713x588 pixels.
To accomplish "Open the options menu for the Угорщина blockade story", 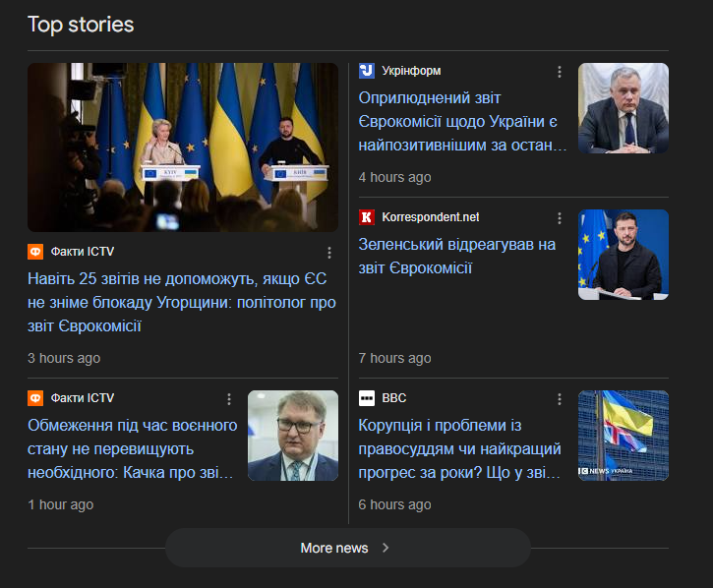I will [x=329, y=253].
